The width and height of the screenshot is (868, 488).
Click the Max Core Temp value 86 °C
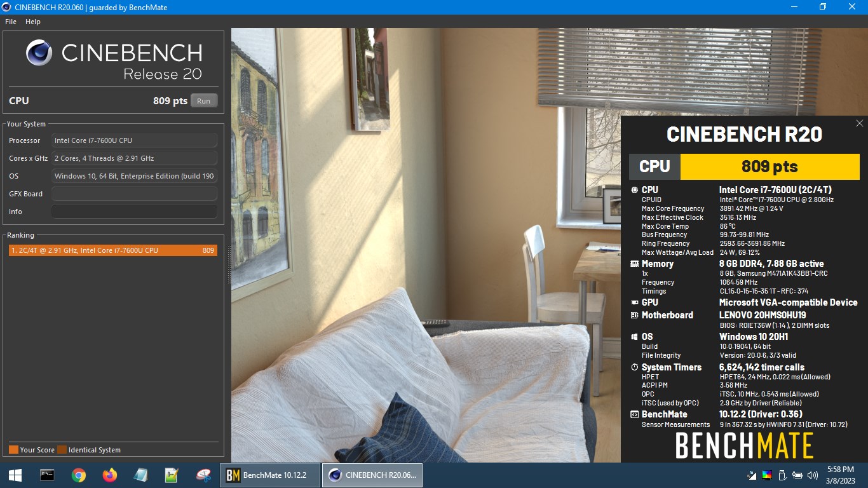pyautogui.click(x=728, y=226)
